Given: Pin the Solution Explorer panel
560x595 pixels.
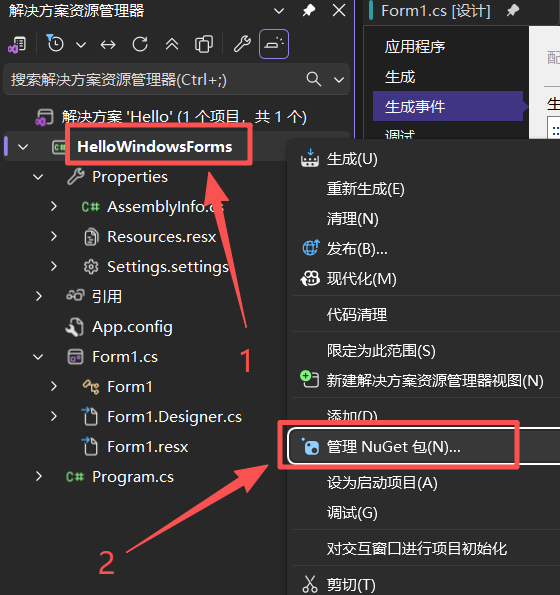Looking at the screenshot, I should tap(309, 11).
